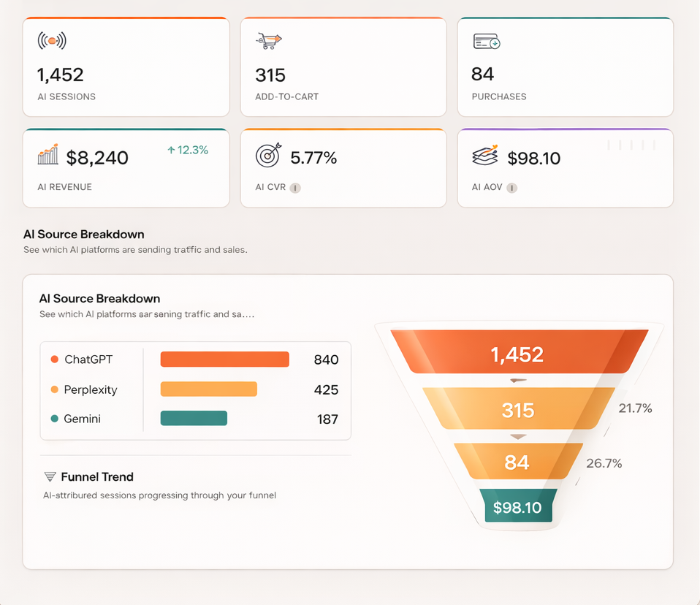Screen dimensions: 700x605
Task: Click the credit card icon on Purchases card
Action: coord(487,41)
